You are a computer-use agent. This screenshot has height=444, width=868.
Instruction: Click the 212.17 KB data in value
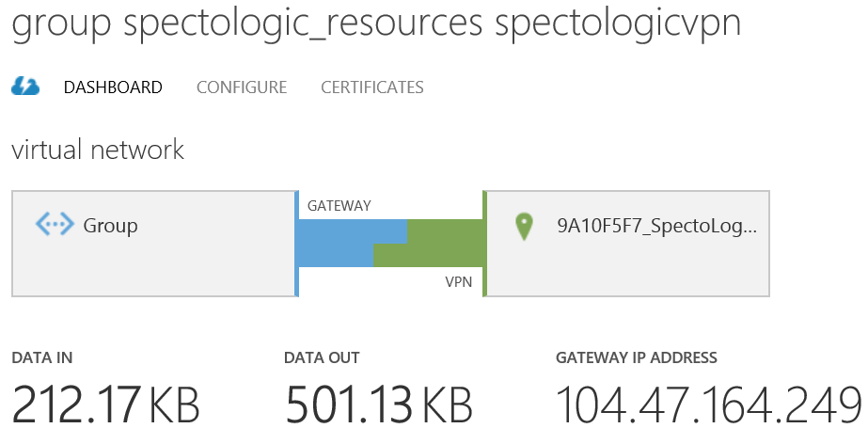tap(106, 405)
